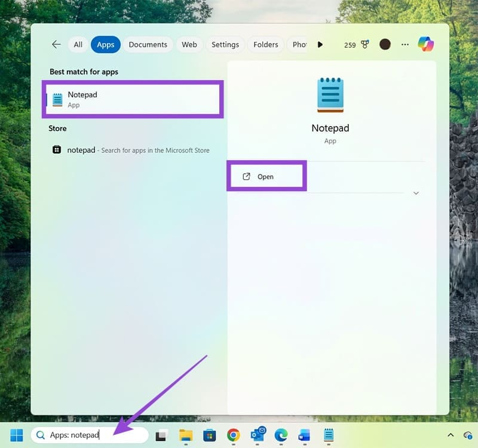
Task: Show hidden icons in system tray
Action: click(x=451, y=435)
